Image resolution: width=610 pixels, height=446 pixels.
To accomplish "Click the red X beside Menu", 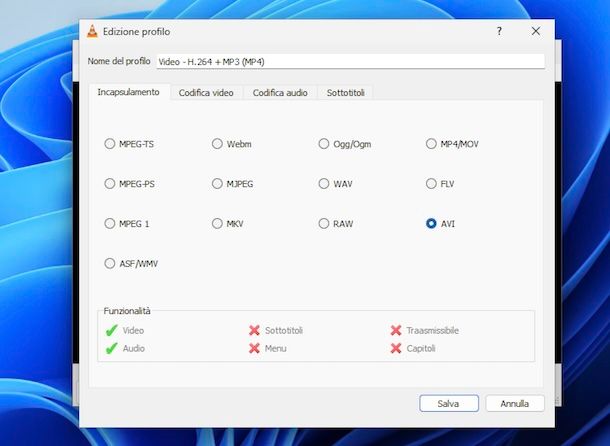I will [x=254, y=348].
